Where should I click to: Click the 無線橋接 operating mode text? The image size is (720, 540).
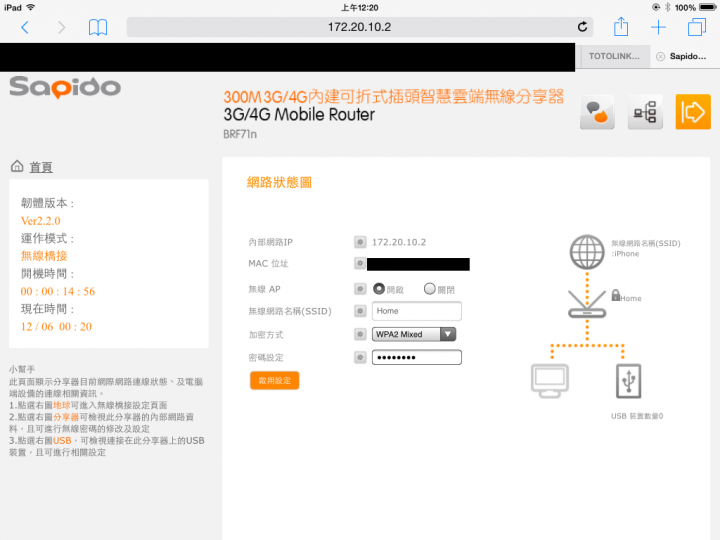tap(44, 256)
